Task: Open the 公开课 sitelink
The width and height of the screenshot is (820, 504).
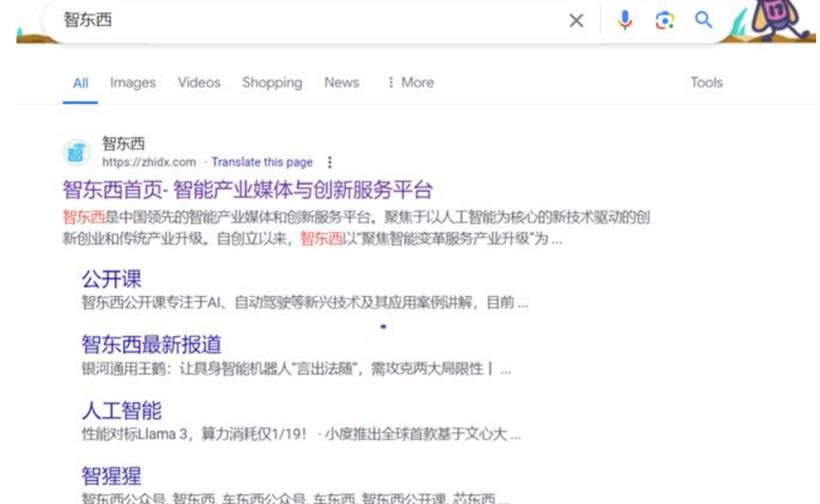Action: point(111,279)
